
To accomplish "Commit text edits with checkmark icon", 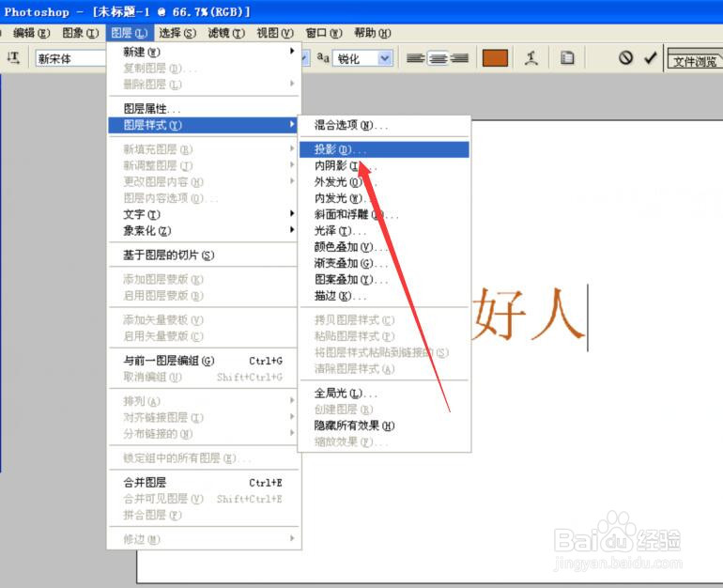I will pyautogui.click(x=650, y=58).
